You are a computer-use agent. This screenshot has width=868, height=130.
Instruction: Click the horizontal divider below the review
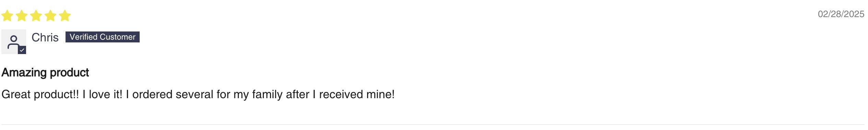point(433,125)
